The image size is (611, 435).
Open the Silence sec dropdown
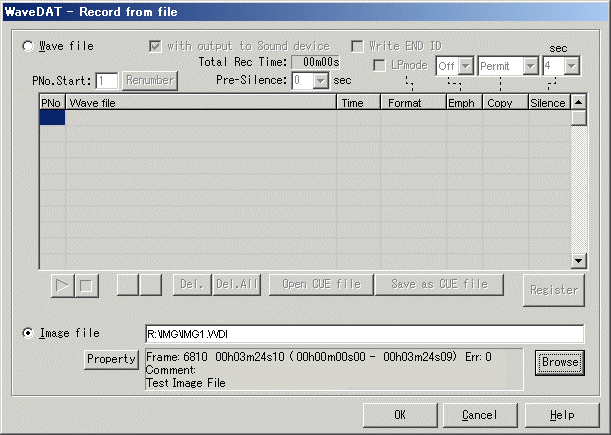point(570,65)
